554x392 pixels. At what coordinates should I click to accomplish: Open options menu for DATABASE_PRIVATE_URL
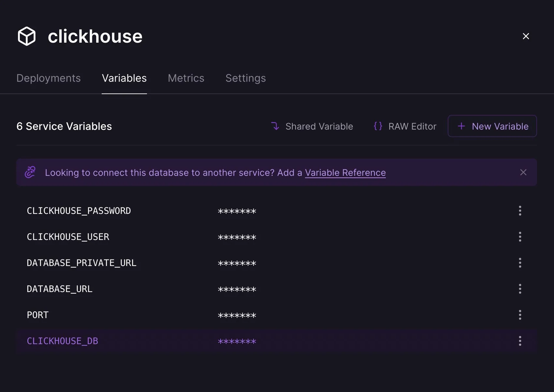[520, 263]
